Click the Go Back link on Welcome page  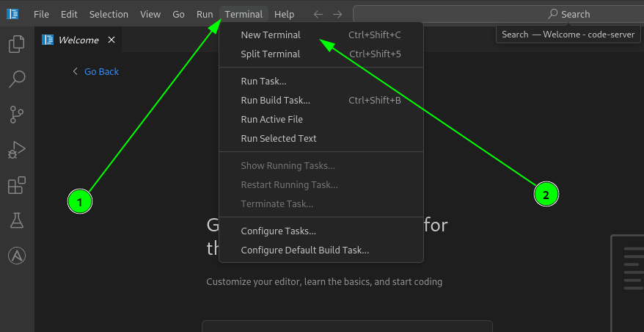[101, 71]
